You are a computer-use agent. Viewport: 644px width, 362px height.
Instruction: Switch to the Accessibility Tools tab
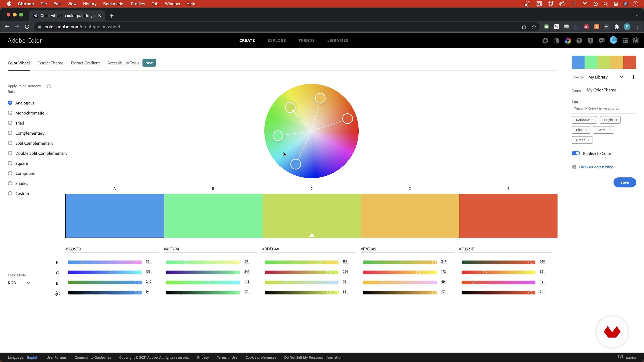tap(123, 63)
